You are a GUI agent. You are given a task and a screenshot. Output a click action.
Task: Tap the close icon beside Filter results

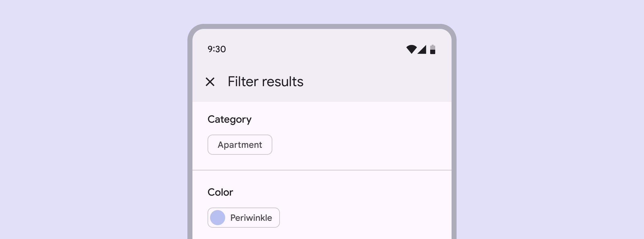click(211, 81)
